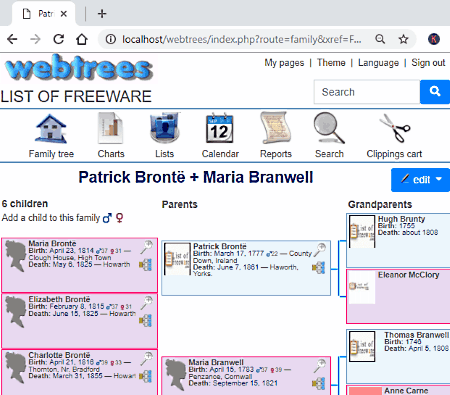Click Thomas Branwell's thumbnail image
This screenshot has height=395, width=450.
tap(362, 346)
